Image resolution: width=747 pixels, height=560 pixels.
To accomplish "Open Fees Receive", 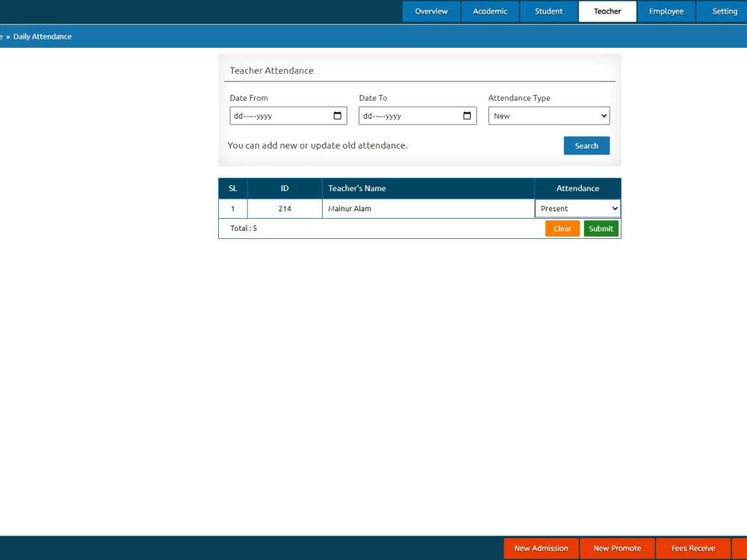I will coord(693,548).
